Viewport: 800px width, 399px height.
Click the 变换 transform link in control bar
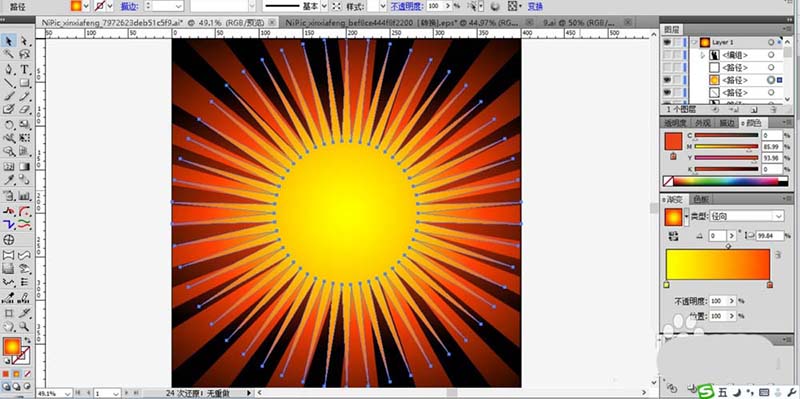tap(535, 7)
